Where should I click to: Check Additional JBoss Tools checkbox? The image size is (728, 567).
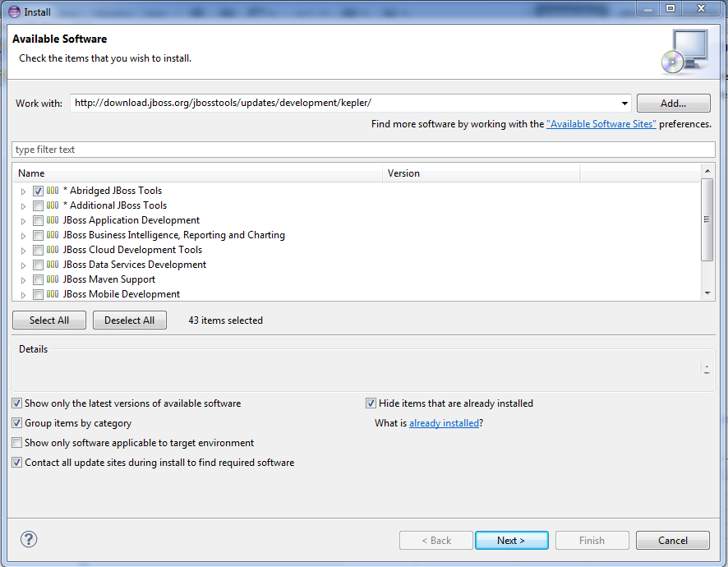coord(38,205)
